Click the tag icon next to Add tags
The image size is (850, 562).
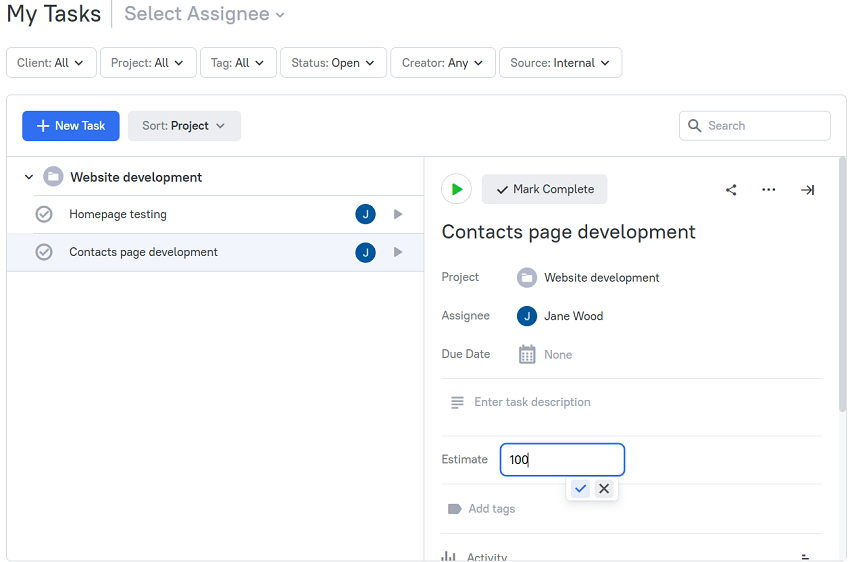(454, 508)
